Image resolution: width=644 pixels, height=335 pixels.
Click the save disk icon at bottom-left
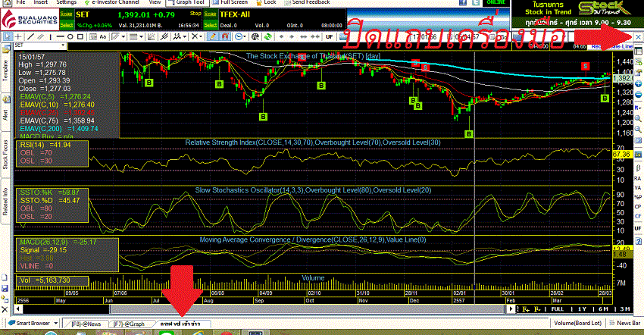tap(5, 289)
